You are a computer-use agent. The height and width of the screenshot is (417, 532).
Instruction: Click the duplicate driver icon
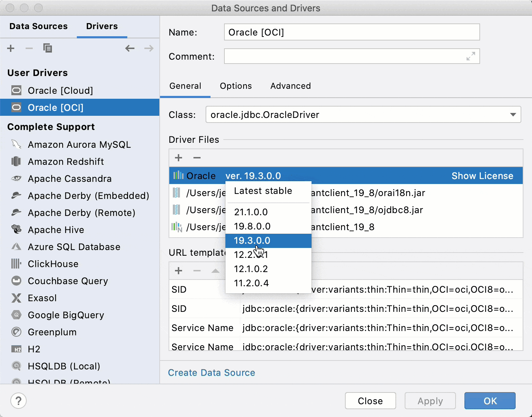(47, 48)
